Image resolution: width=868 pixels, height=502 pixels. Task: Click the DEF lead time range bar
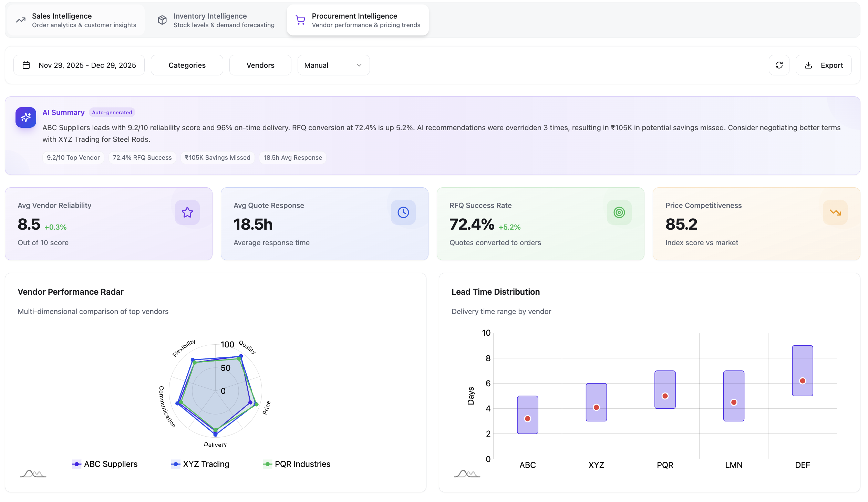point(803,371)
